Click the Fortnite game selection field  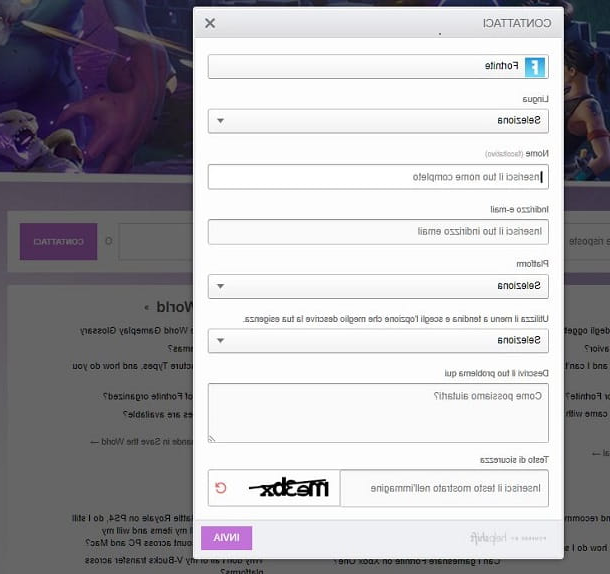click(378, 67)
